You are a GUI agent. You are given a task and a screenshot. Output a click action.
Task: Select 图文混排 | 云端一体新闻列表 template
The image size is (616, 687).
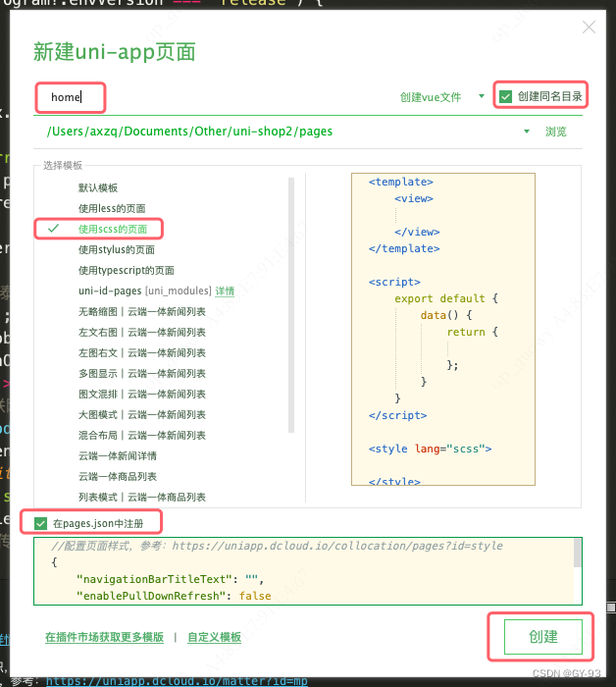[x=142, y=394]
